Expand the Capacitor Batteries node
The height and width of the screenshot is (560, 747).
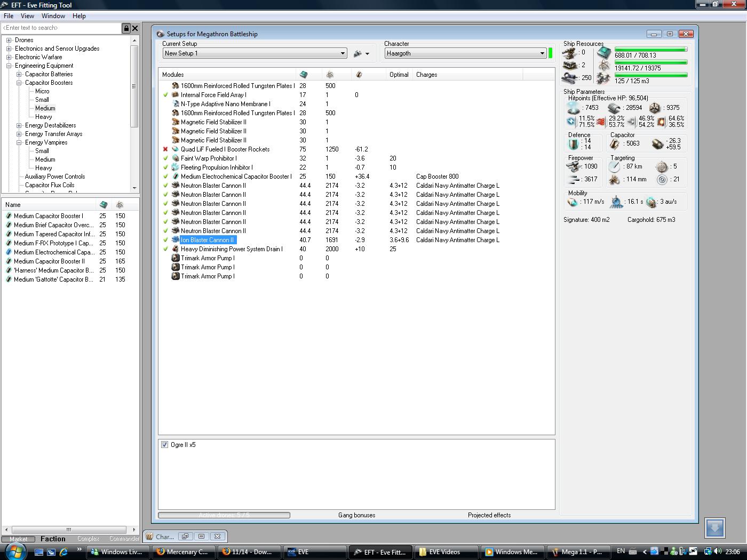point(19,74)
